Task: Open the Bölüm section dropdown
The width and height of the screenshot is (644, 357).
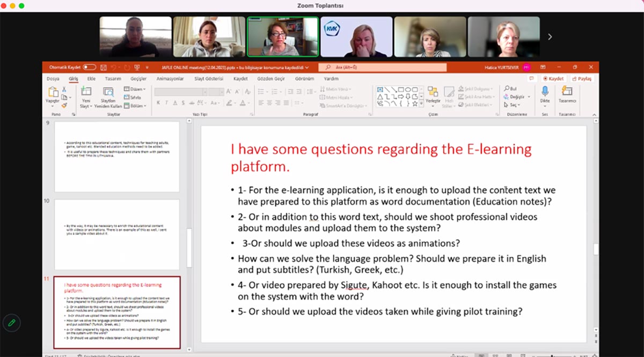Action: (x=135, y=106)
